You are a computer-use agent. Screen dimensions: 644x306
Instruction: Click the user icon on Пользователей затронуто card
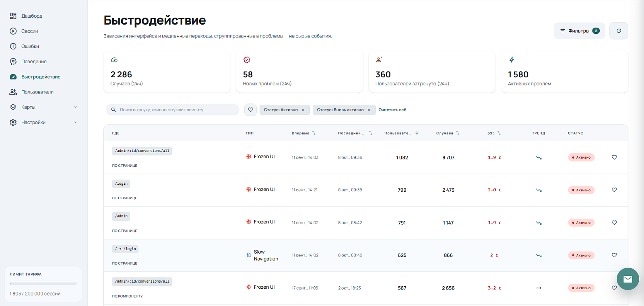click(x=379, y=60)
